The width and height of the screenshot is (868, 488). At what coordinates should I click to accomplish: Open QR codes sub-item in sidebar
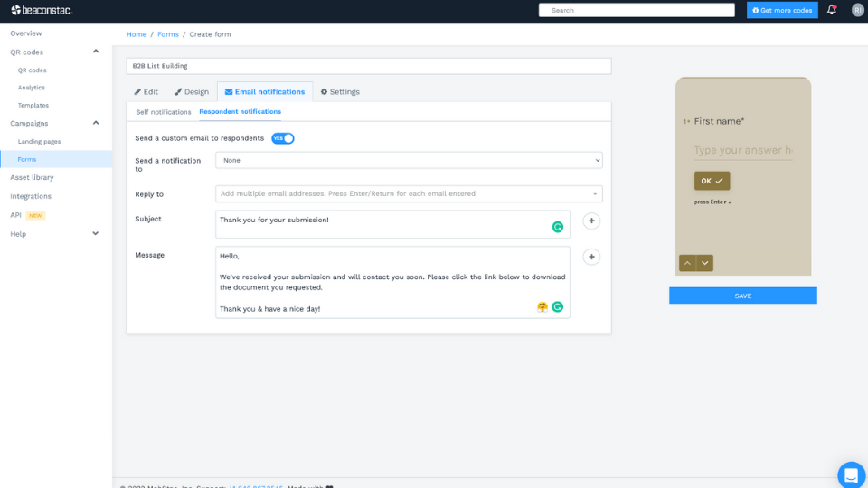[x=33, y=70]
